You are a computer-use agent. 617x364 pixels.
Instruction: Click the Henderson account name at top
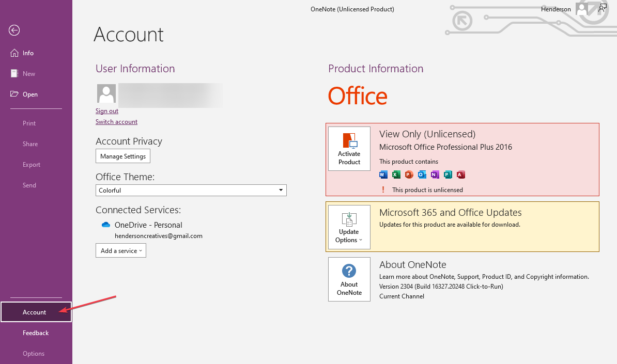556,9
